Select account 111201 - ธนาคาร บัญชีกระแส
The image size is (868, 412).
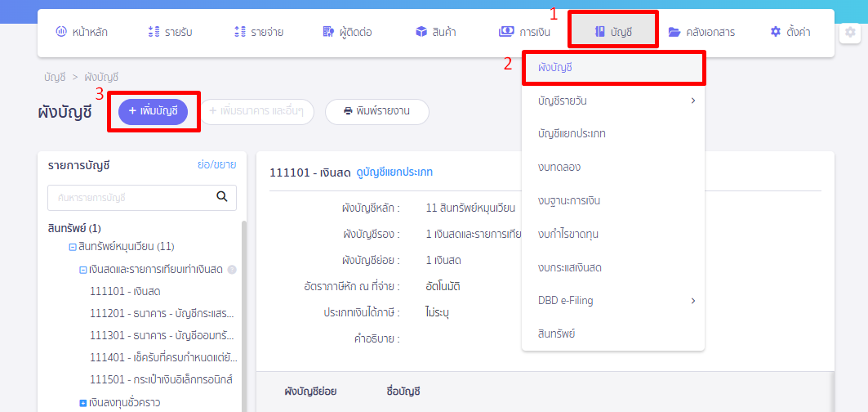point(162,313)
